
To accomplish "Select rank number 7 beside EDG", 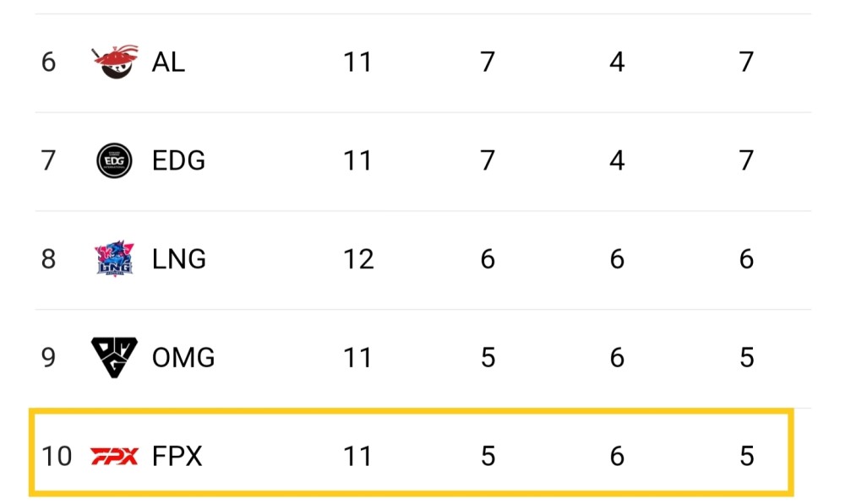I will tap(48, 160).
